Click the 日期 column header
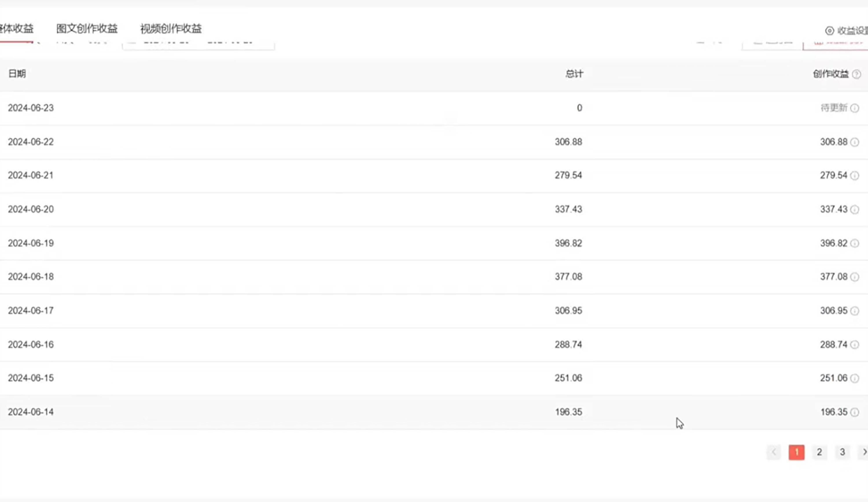 [17, 74]
